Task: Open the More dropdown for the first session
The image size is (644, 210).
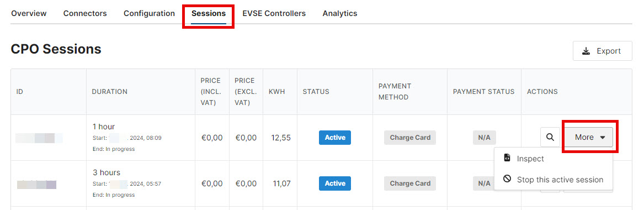Action: point(588,137)
